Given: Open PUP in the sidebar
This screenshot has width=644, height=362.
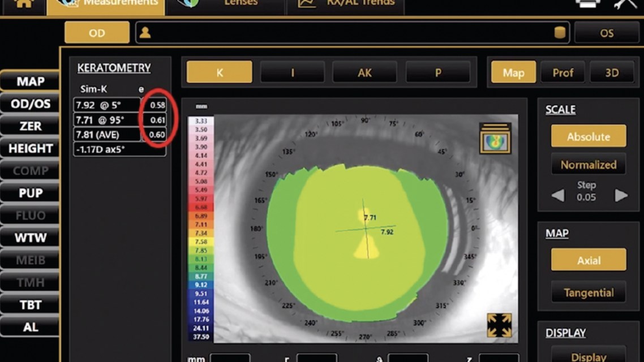Looking at the screenshot, I should tap(31, 192).
